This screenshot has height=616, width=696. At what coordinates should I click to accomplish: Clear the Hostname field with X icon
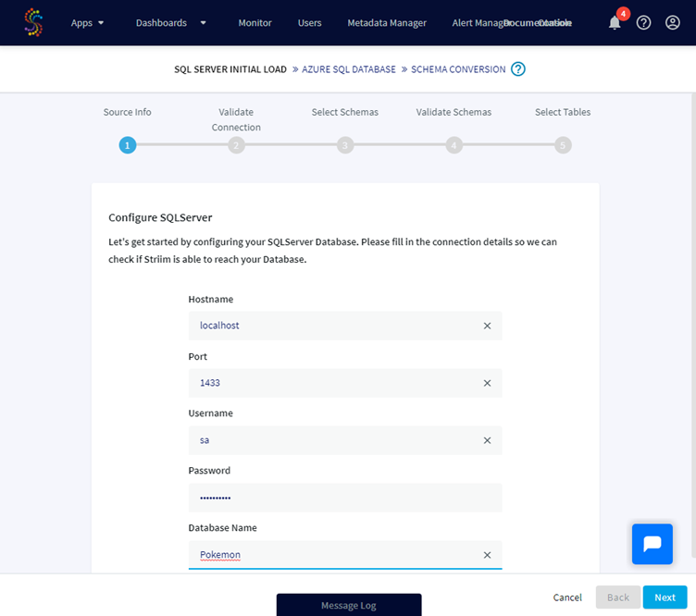[487, 326]
